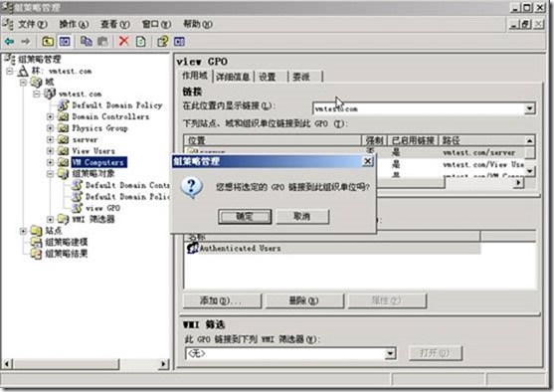
Task: Click the forest icon next to vmtest.com
Action: tap(23, 71)
